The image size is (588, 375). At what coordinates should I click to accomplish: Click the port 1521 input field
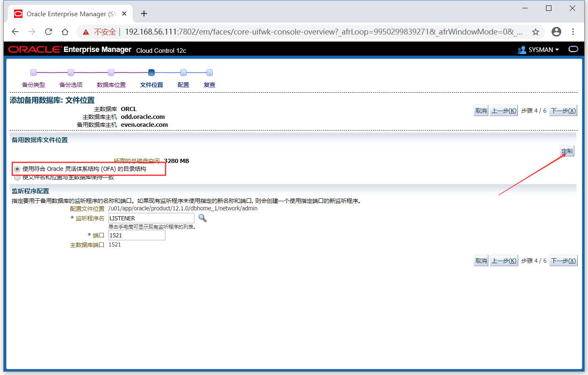click(x=137, y=235)
